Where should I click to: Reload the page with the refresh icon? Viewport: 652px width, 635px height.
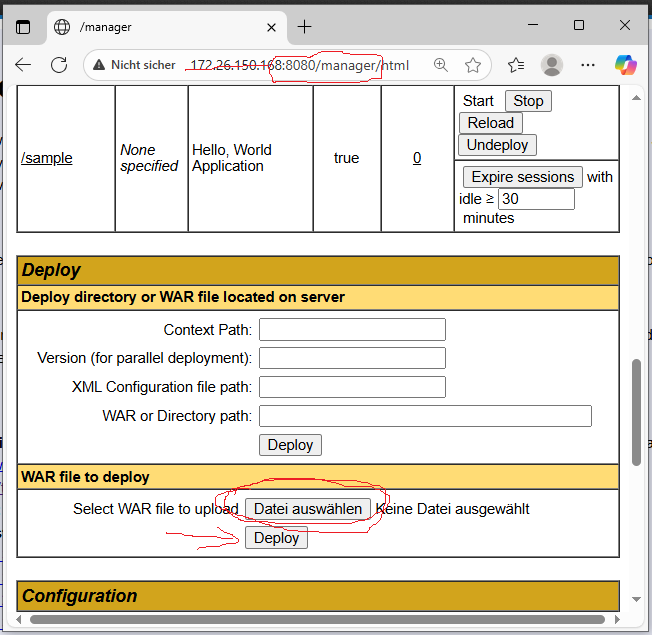pyautogui.click(x=59, y=65)
